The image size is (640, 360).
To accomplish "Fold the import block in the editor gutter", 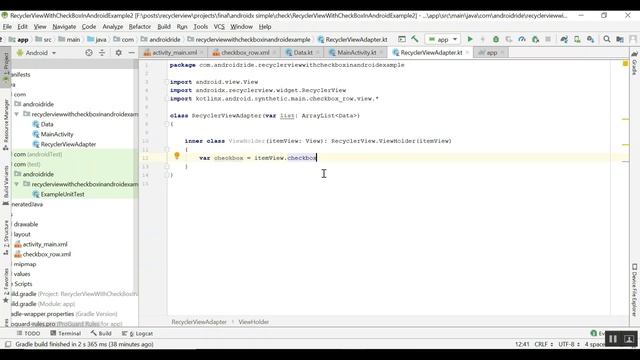I will tap(167, 82).
